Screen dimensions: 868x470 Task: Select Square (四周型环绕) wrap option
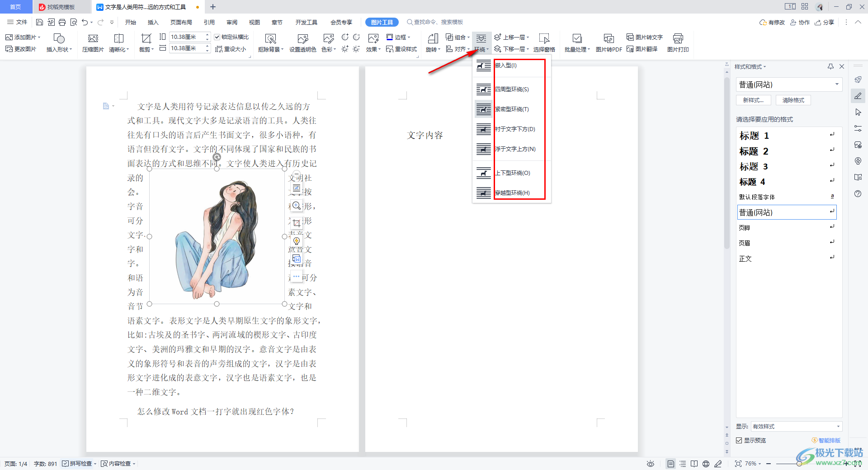[511, 89]
